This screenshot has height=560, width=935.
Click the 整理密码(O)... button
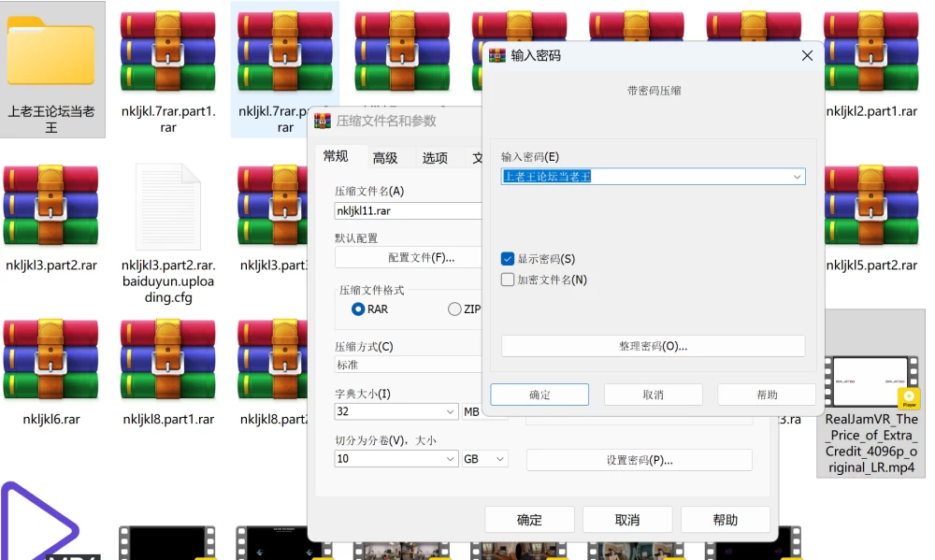coord(653,346)
